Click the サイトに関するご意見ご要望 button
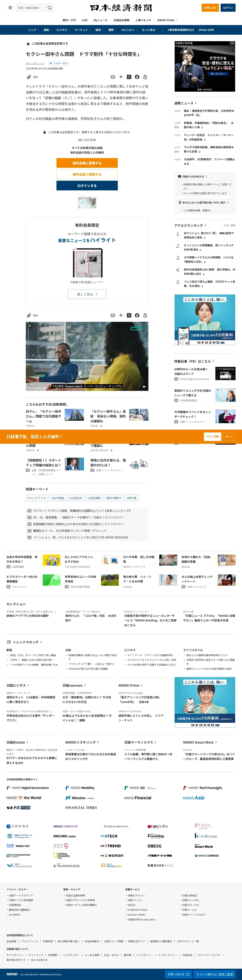242x980 pixels. [x=215, y=974]
